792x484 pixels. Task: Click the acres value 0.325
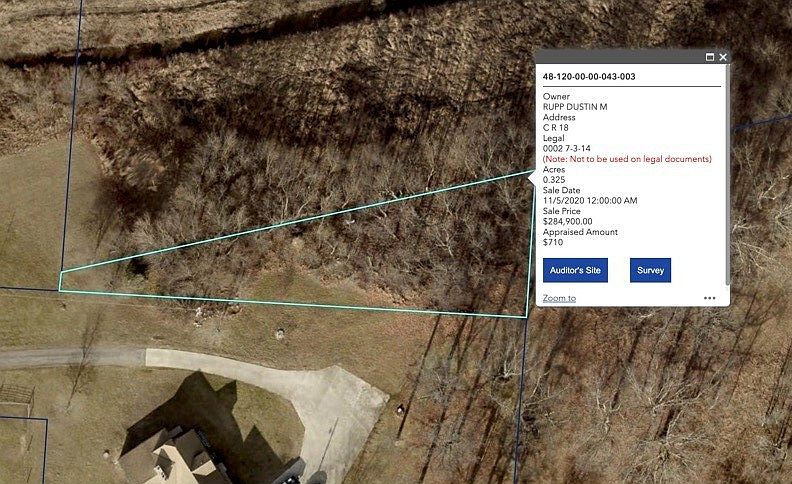(x=554, y=180)
